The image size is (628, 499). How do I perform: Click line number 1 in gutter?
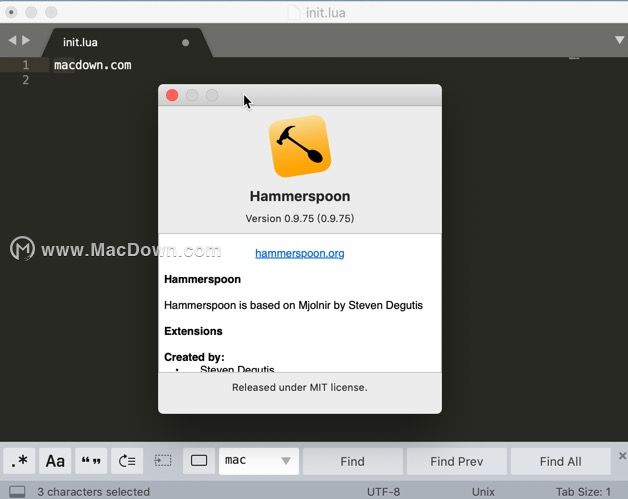tap(26, 65)
